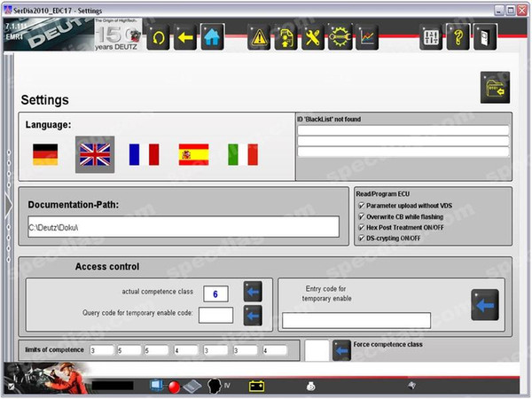The image size is (532, 399).
Task: Click the slider settings icon in toolbar
Action: (x=431, y=37)
